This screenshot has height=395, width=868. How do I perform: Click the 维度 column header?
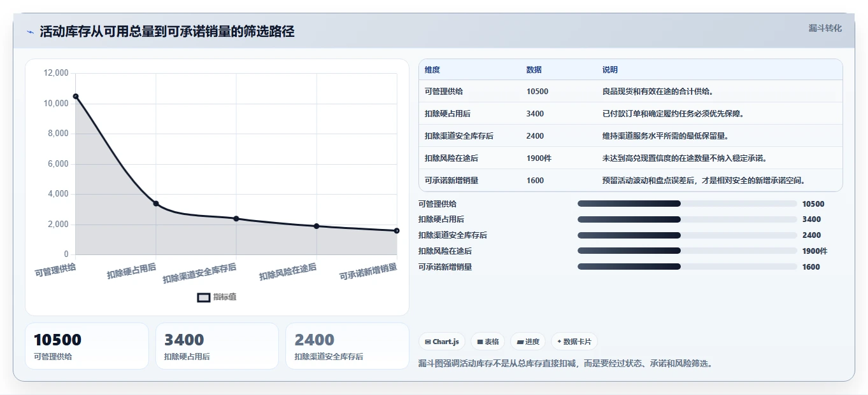[432, 70]
